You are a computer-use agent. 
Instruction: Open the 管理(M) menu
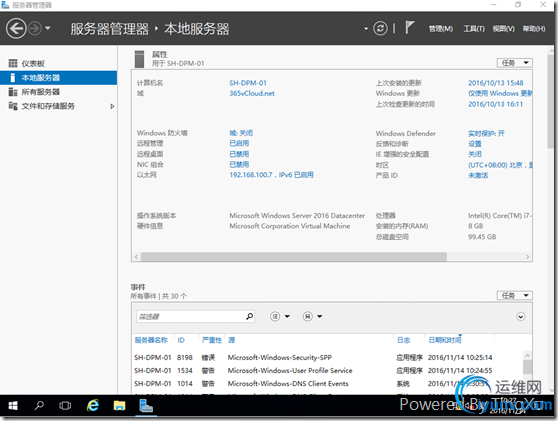(441, 29)
